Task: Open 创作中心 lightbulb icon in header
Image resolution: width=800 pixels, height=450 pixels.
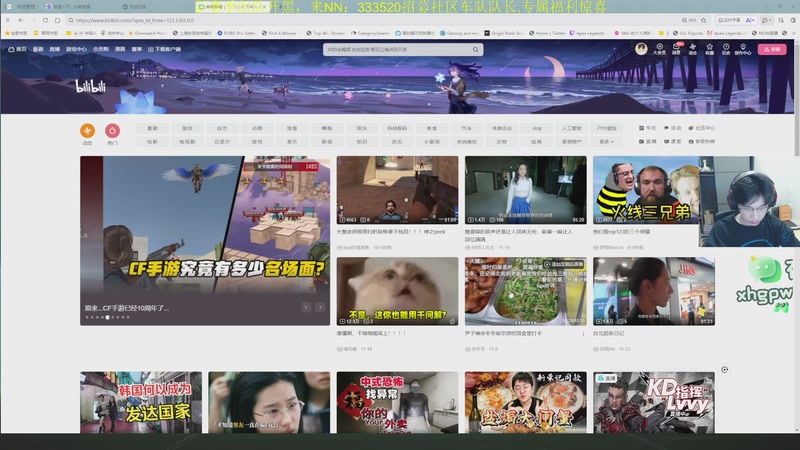Action: click(x=742, y=49)
